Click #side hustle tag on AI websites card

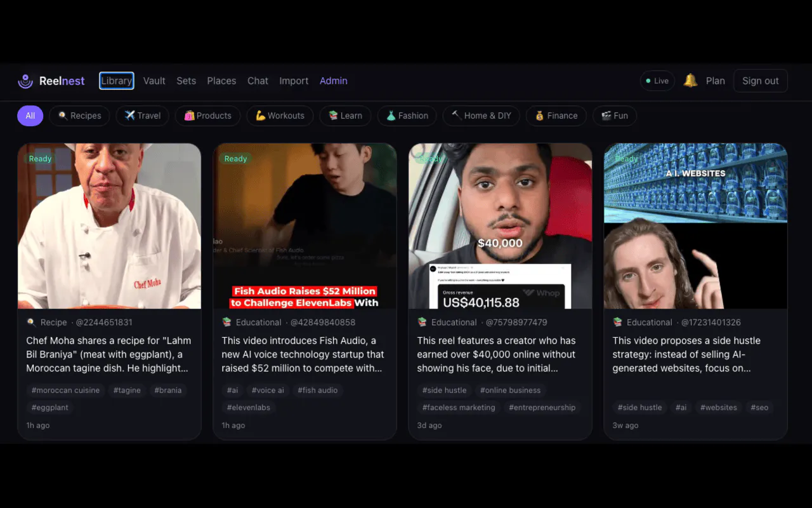[x=640, y=408]
